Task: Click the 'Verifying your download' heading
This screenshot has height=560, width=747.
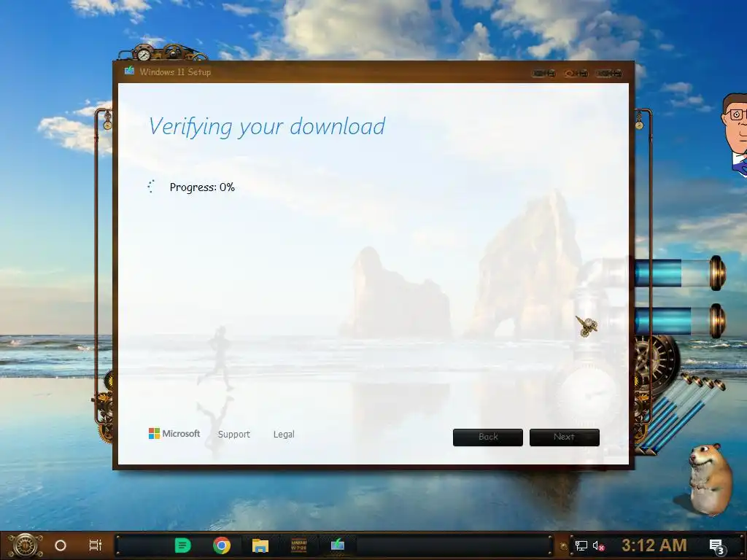Action: (x=267, y=127)
